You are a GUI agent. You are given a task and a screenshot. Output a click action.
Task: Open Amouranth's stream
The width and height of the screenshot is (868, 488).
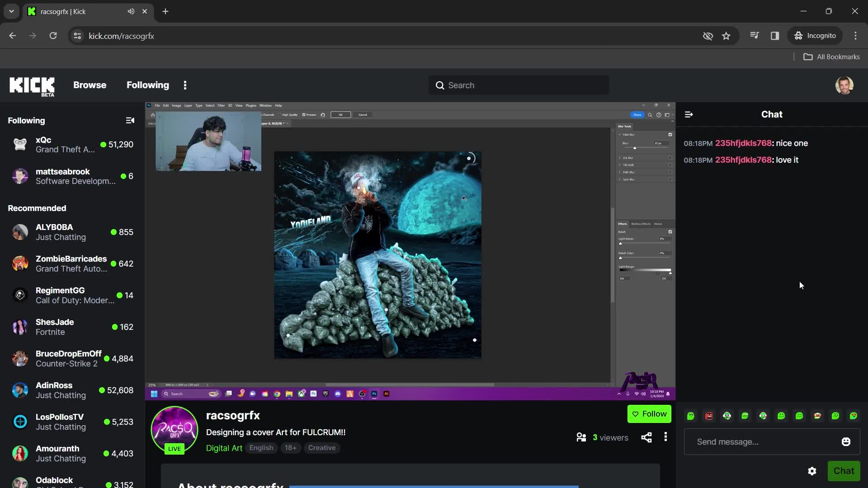pyautogui.click(x=72, y=454)
